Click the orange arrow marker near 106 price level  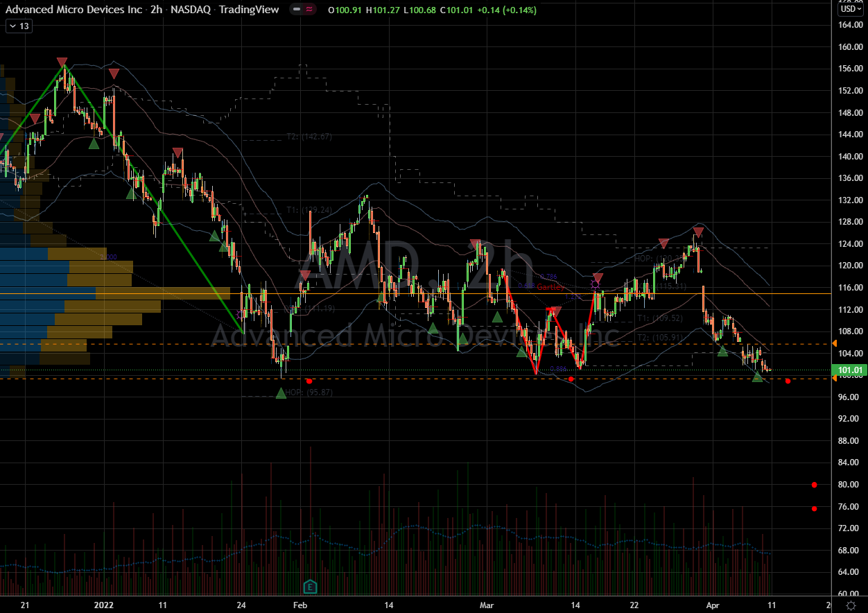click(834, 344)
